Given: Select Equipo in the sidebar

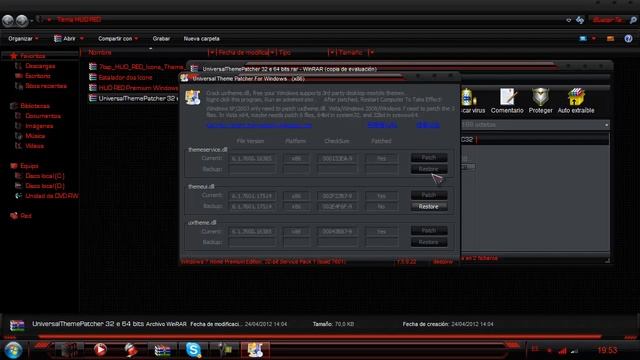Looking at the screenshot, I should (x=29, y=166).
